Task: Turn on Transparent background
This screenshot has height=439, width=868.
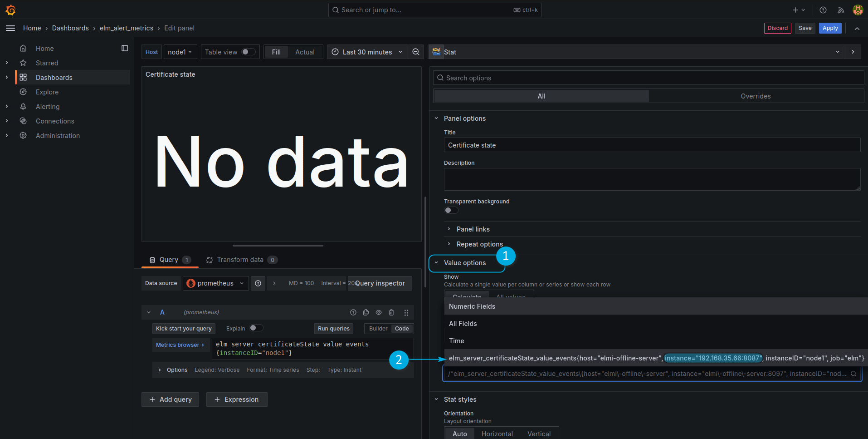Action: click(x=451, y=210)
